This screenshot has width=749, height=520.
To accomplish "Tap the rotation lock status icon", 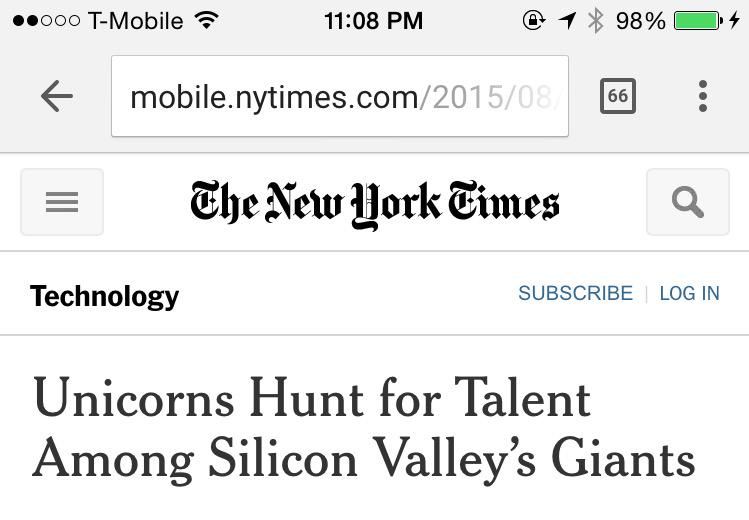I will 534,20.
